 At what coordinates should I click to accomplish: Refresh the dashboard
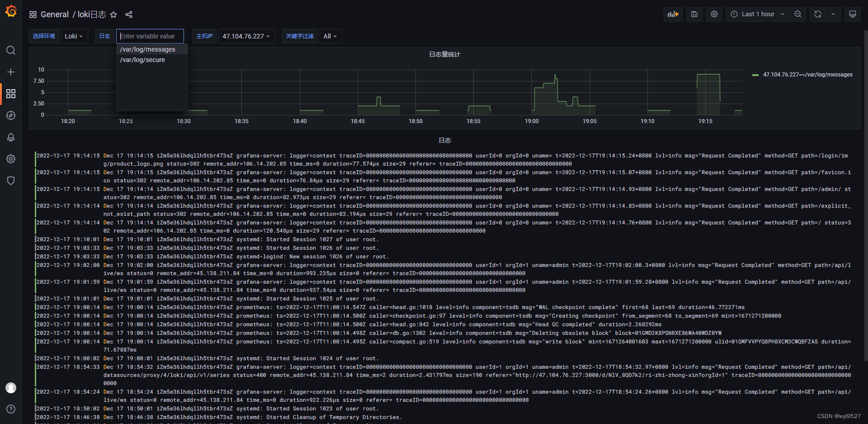[x=818, y=14]
